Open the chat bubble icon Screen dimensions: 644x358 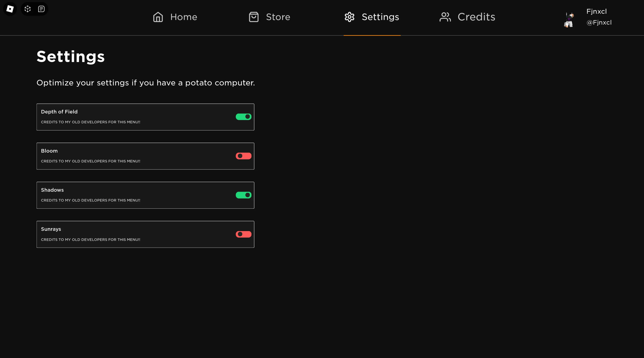pyautogui.click(x=41, y=9)
